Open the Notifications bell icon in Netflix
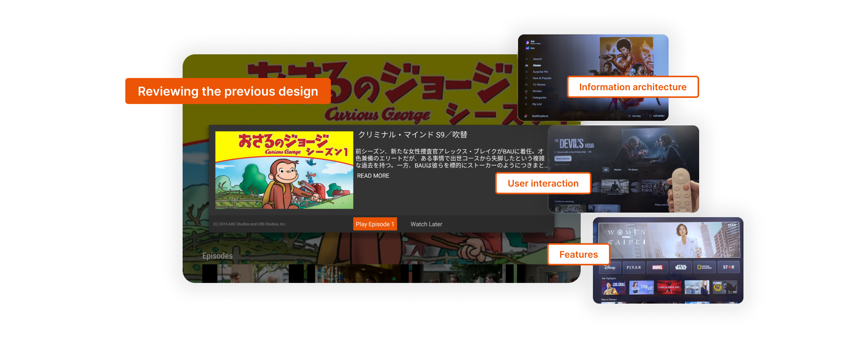Screen dimensions: 868x338 pyautogui.click(x=526, y=116)
